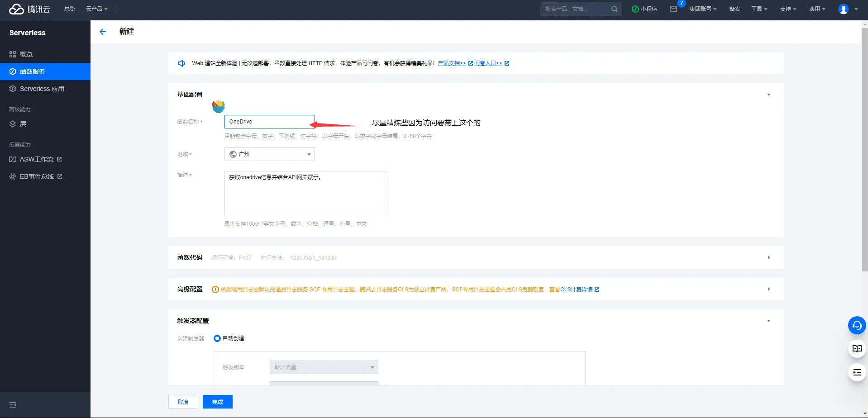
Task: Open the 云产品 top menu
Action: point(96,9)
